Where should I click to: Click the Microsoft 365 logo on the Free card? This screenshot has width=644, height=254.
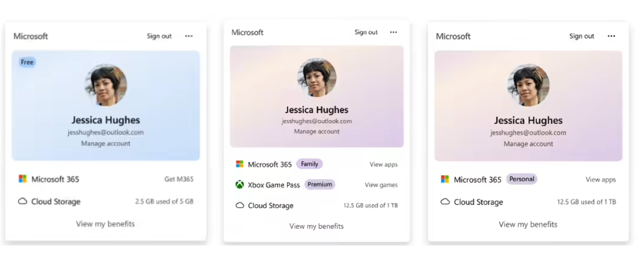click(23, 179)
